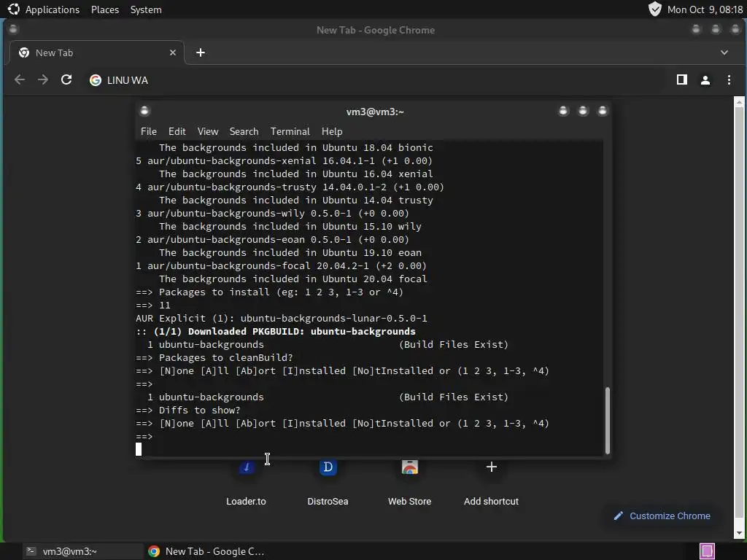Image resolution: width=747 pixels, height=560 pixels.
Task: Click the workspace switcher in bottom panel
Action: point(707,551)
